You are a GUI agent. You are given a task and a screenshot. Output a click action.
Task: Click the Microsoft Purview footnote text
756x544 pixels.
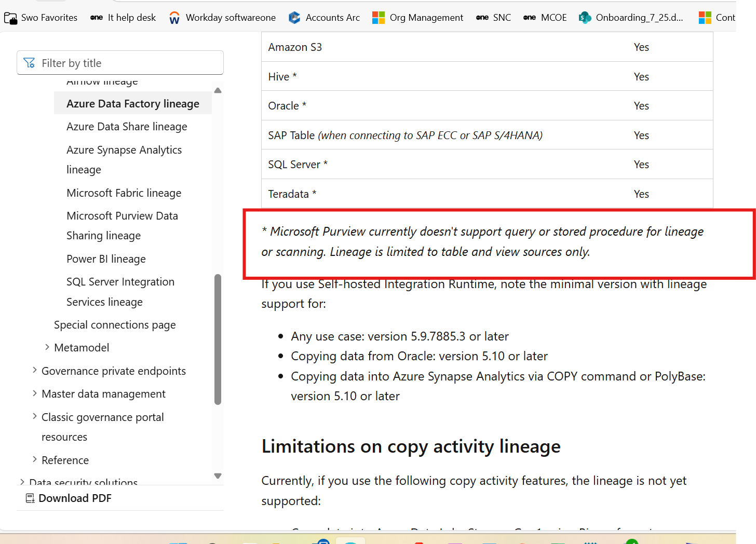pos(482,241)
